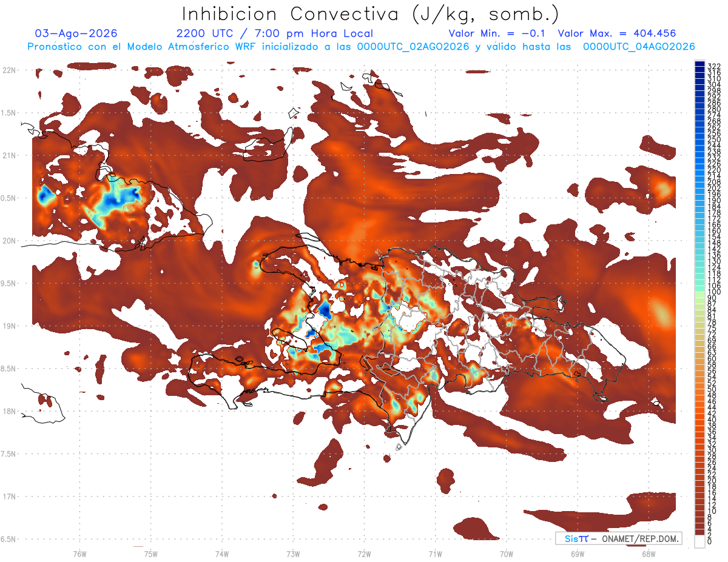Click the '21N' latitude label
The image size is (728, 562).
tap(10, 155)
